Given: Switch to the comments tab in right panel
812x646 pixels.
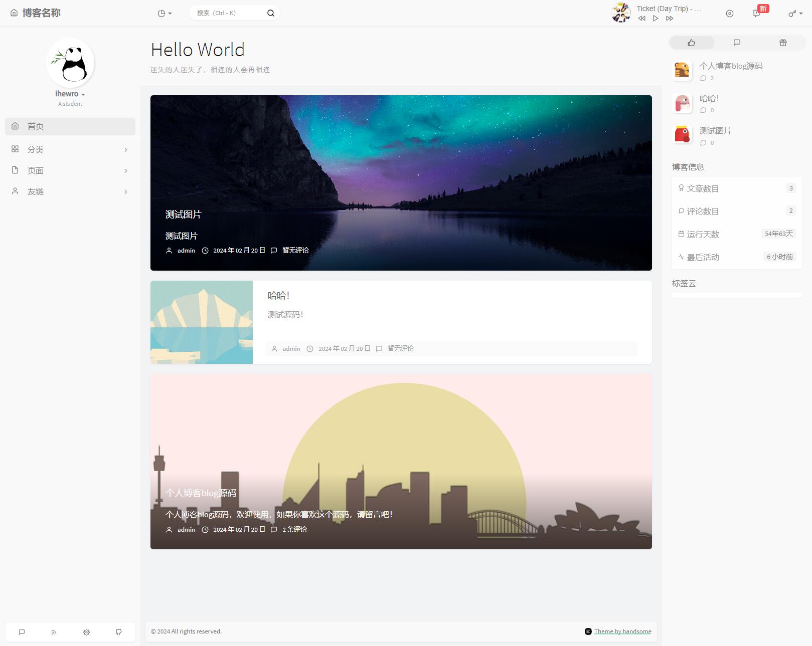Looking at the screenshot, I should click(x=737, y=43).
